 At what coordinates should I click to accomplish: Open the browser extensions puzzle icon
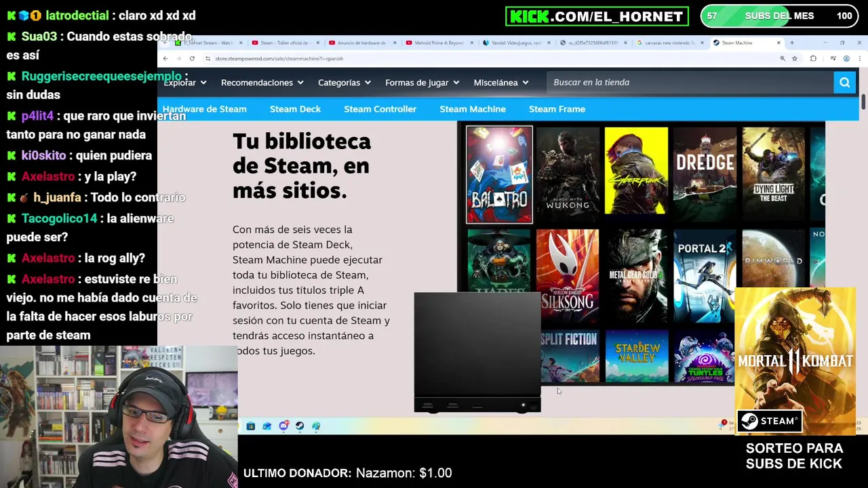pyautogui.click(x=813, y=58)
